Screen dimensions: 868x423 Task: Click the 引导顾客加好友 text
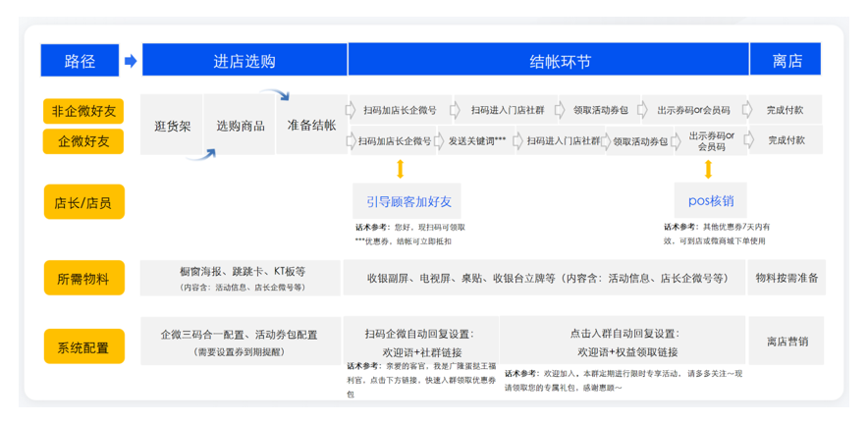click(x=408, y=201)
